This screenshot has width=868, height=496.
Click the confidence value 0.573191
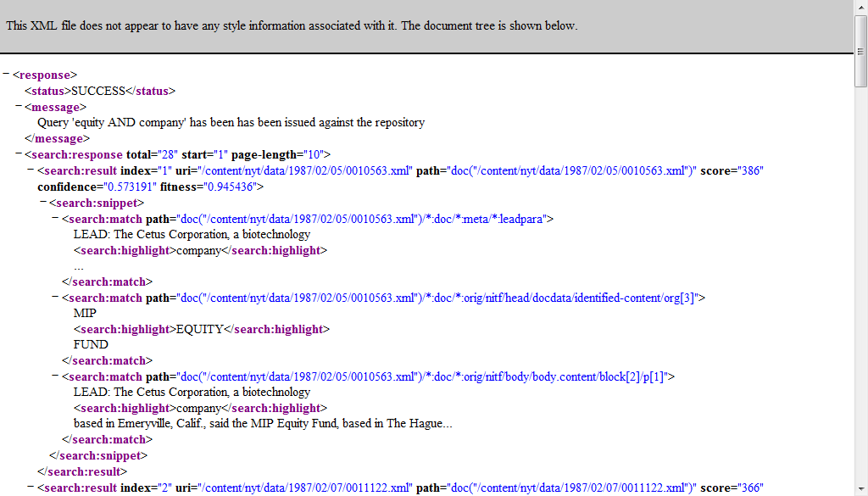(129, 187)
